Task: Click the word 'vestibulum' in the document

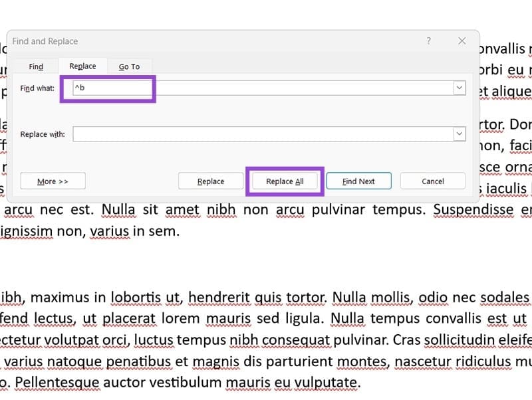Action: (186, 382)
